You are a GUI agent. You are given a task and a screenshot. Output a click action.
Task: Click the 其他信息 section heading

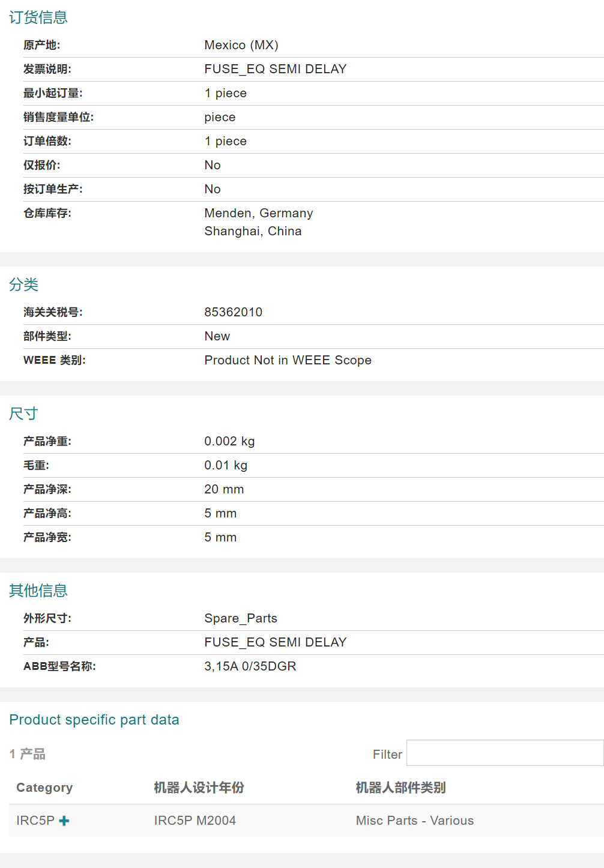click(38, 591)
